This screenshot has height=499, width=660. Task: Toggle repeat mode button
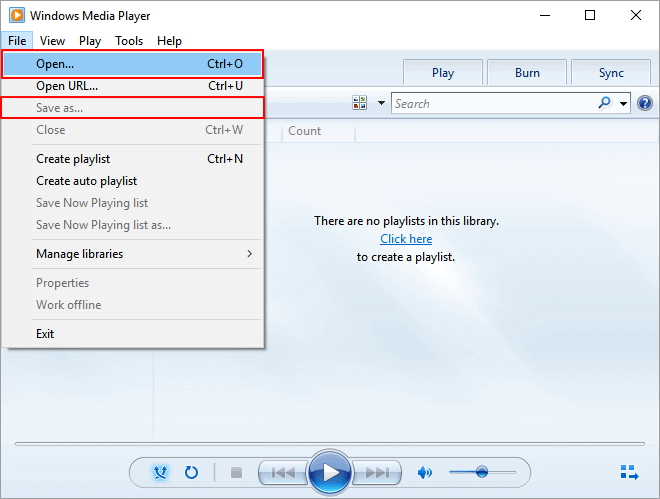192,472
